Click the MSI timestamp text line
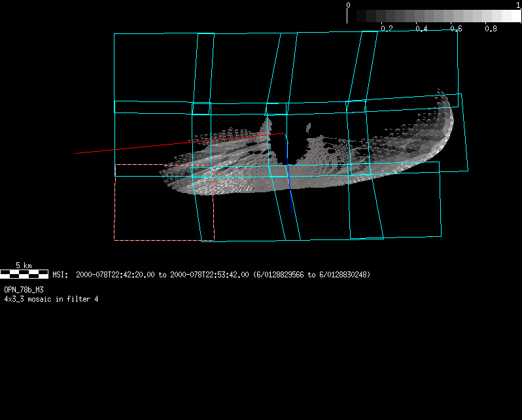Image resolution: width=522 pixels, height=420 pixels. [211, 275]
